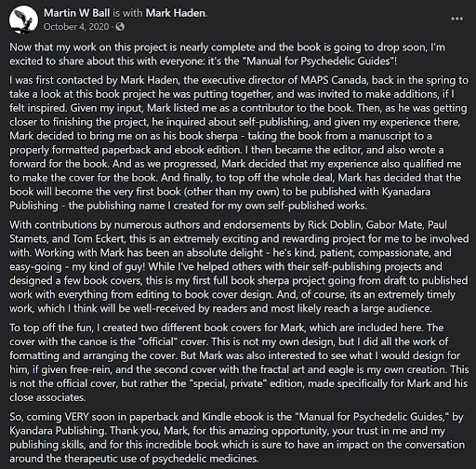The width and height of the screenshot is (476, 469).
Task: Open Martin W Ball's profile name link
Action: pyautogui.click(x=76, y=13)
